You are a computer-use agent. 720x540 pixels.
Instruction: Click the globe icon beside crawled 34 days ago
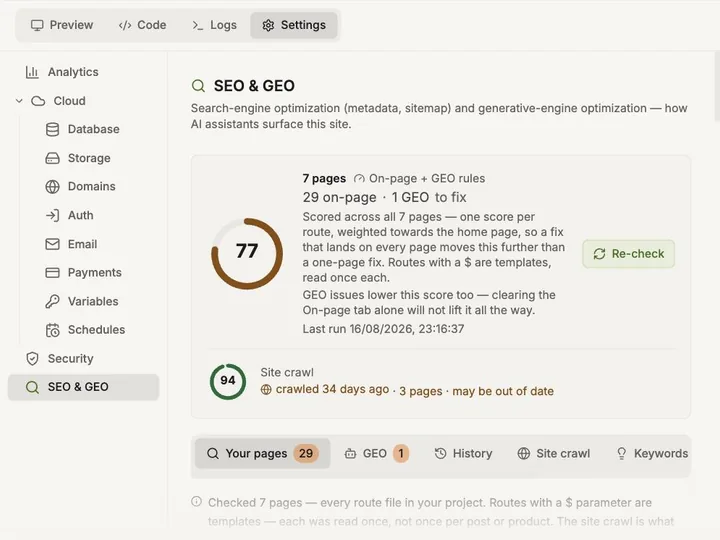click(266, 389)
